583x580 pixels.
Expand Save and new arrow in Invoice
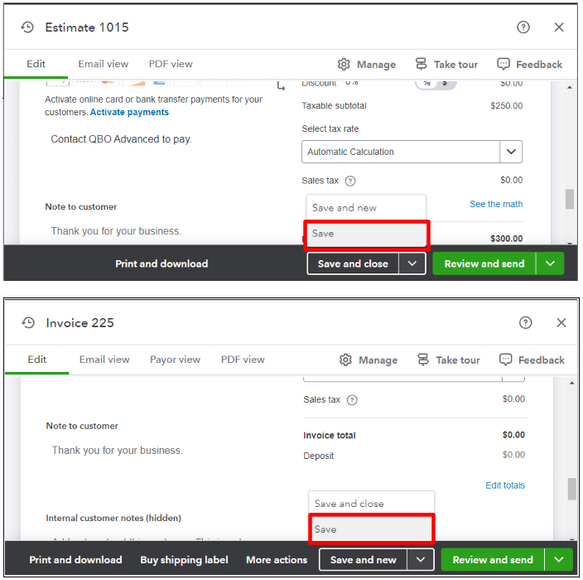click(421, 560)
